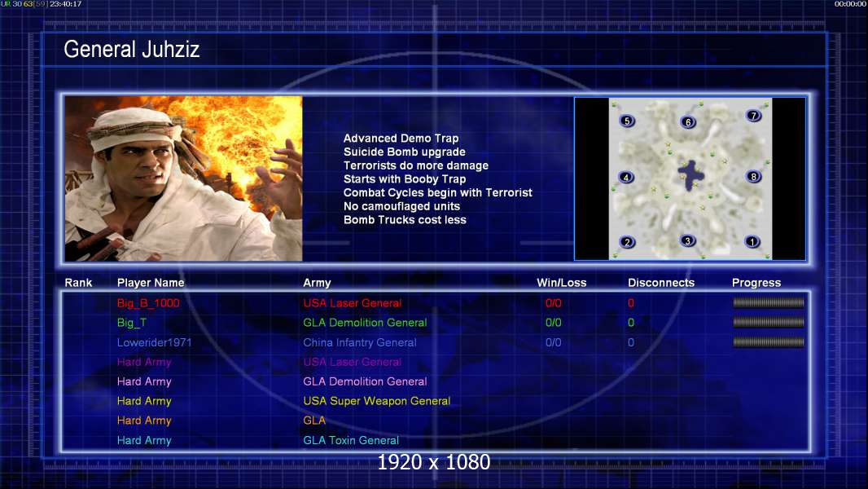Click Big_B_1000 loading progress bar
The image size is (868, 489).
tap(769, 302)
